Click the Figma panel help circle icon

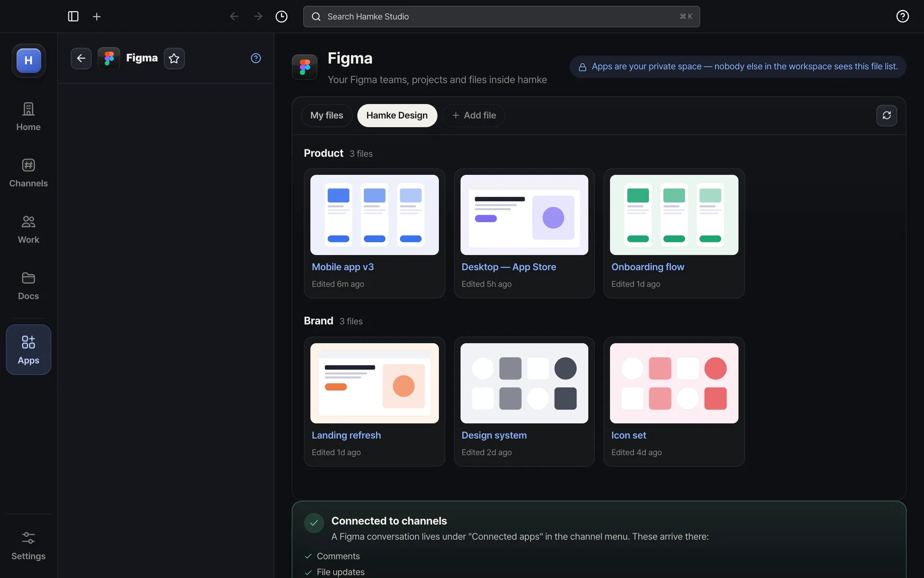256,58
